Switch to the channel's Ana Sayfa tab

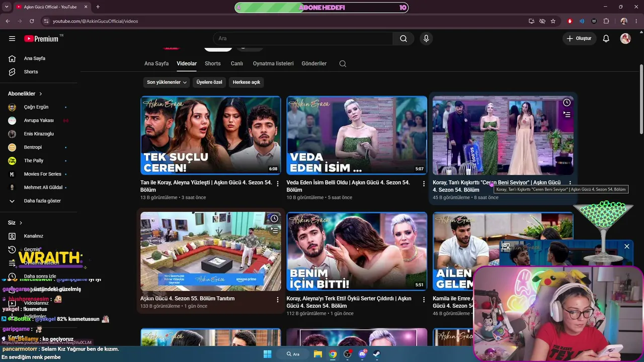click(x=156, y=64)
